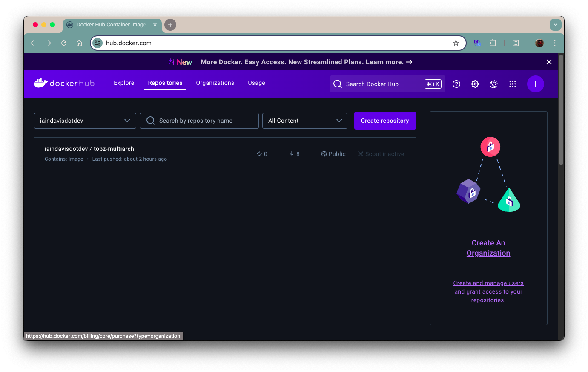Click the magnifier icon in repository search
Image resolution: width=588 pixels, height=372 pixels.
pos(151,121)
